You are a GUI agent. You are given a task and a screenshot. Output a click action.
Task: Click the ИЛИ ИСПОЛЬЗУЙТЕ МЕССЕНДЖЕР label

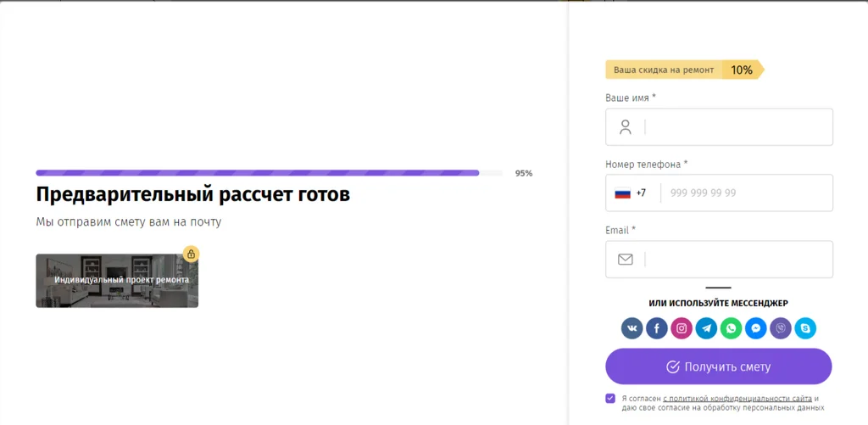coord(719,303)
